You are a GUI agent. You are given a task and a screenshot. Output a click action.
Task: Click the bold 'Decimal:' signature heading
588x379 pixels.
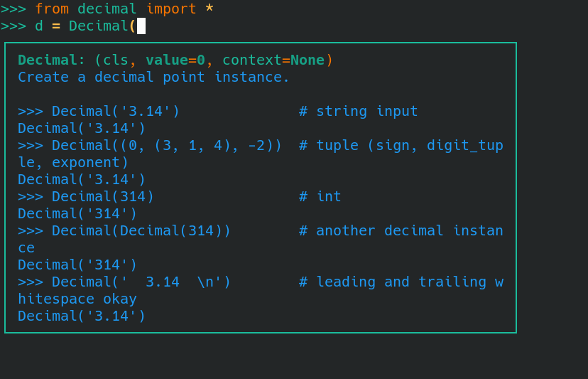point(51,60)
